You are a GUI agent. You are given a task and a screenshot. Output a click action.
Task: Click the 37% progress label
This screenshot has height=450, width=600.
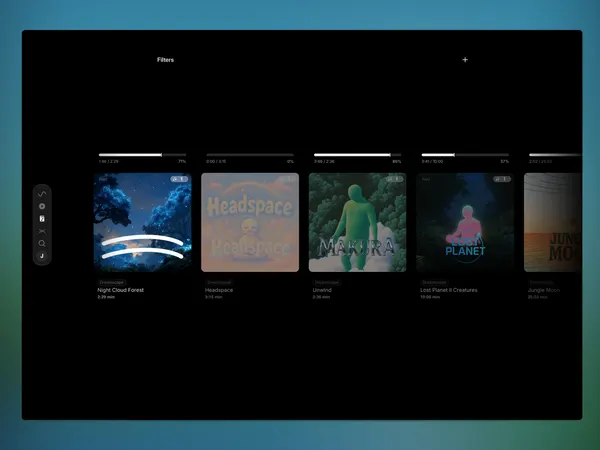click(x=505, y=161)
